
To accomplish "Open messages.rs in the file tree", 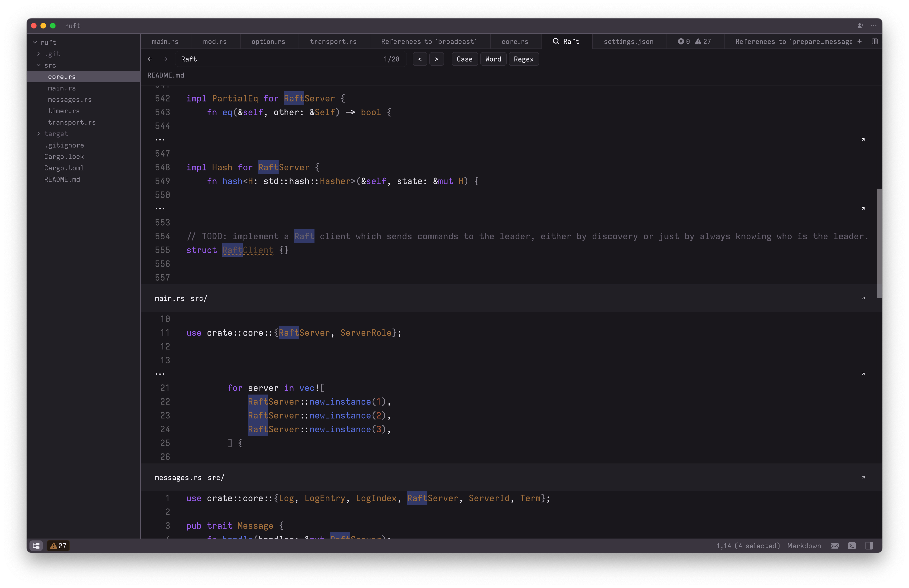I will coord(84,100).
